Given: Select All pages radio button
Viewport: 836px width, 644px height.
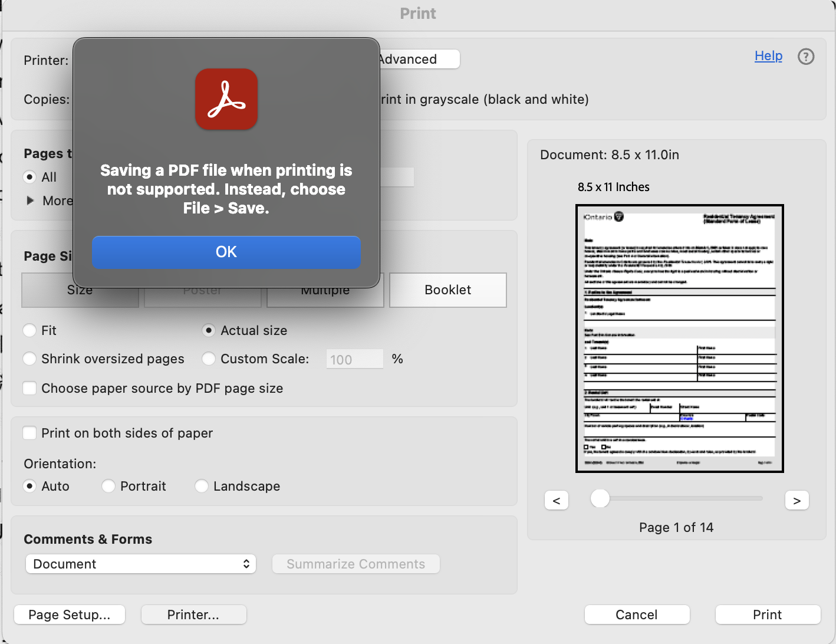Looking at the screenshot, I should coord(29,177).
